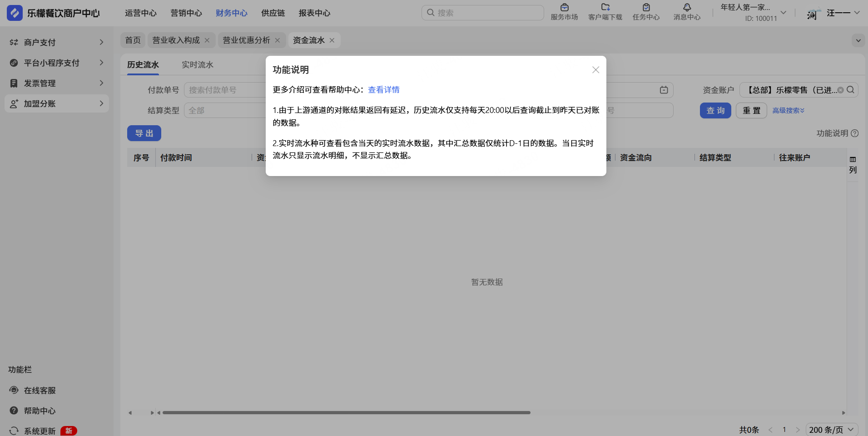This screenshot has width=868, height=436.
Task: Click the 功能说明 text link
Action: pyautogui.click(x=832, y=133)
